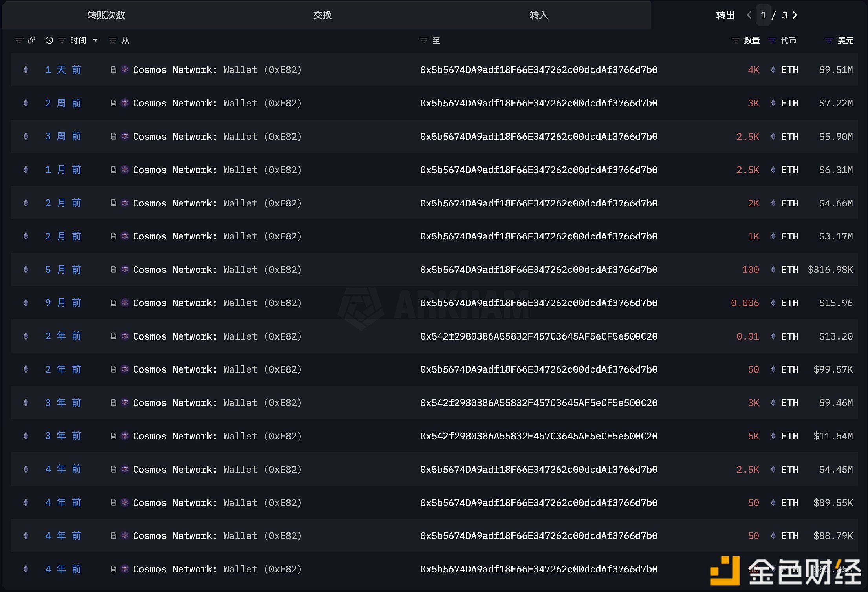Click the 0.006 amount value
This screenshot has width=868, height=592.
(745, 303)
